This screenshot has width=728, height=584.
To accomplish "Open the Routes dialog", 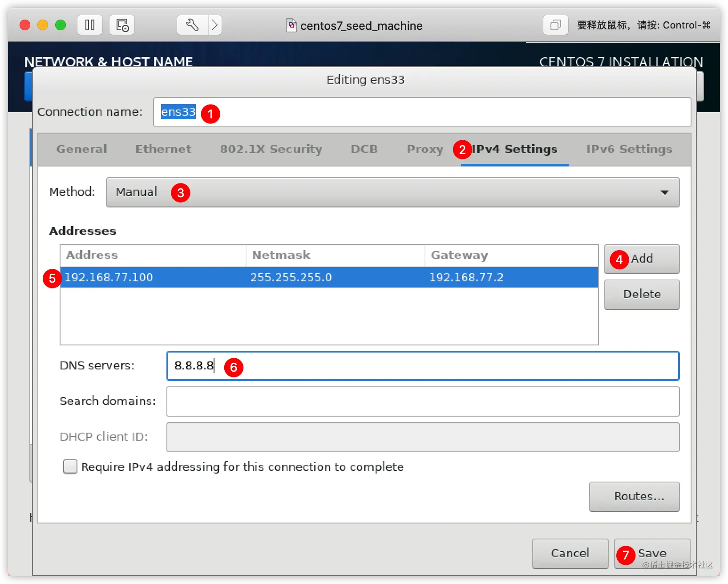I will 634,496.
